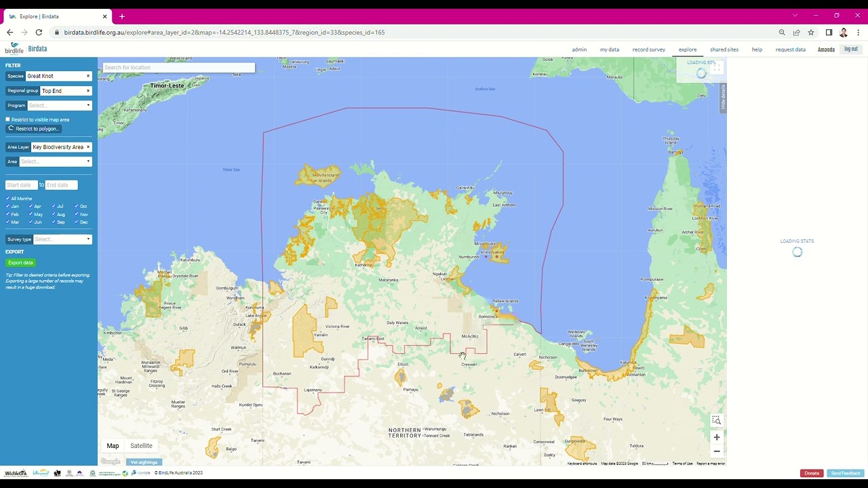Toggle the All Months checkbox

tap(8, 199)
